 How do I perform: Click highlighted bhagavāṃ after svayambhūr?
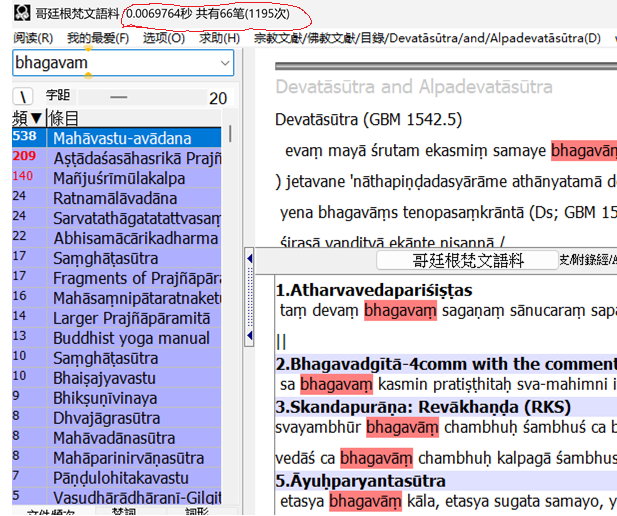402,427
